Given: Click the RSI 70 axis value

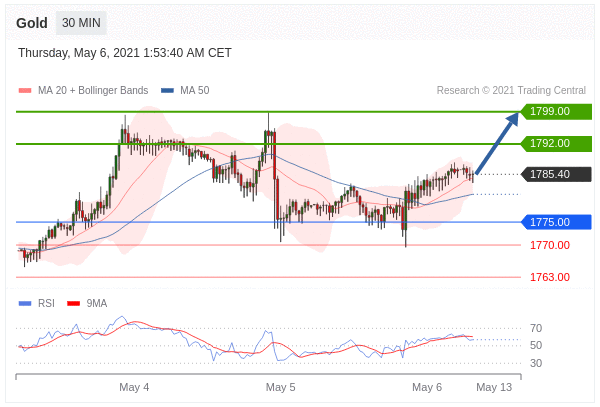Looking at the screenshot, I should pos(536,328).
